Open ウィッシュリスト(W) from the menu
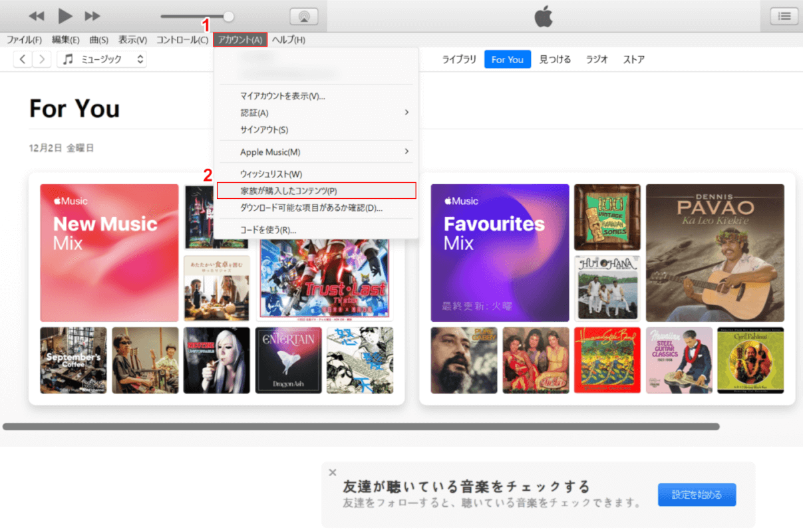Viewport: 803px width, 532px height. [x=316, y=174]
